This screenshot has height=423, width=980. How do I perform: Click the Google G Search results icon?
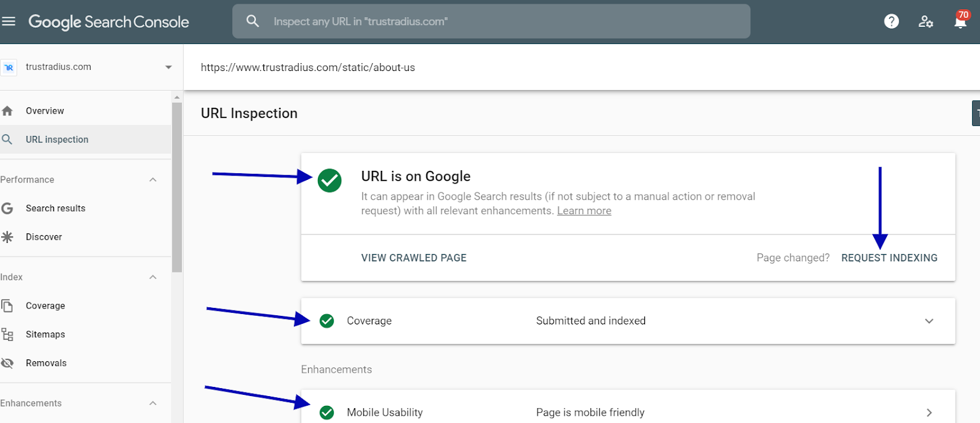[7, 208]
